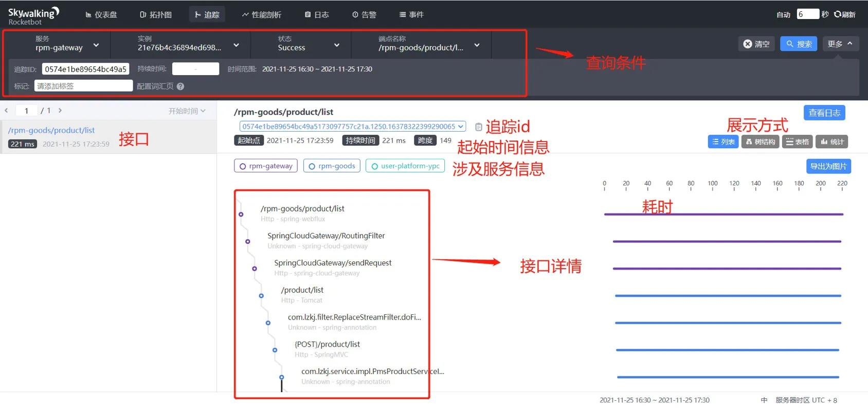The width and height of the screenshot is (868, 408).
Task: Open the 性能剖析 profiling tab
Action: click(x=262, y=15)
